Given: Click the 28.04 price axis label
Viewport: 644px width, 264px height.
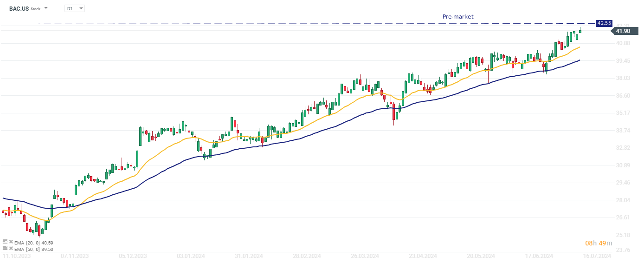Looking at the screenshot, I should [x=623, y=200].
